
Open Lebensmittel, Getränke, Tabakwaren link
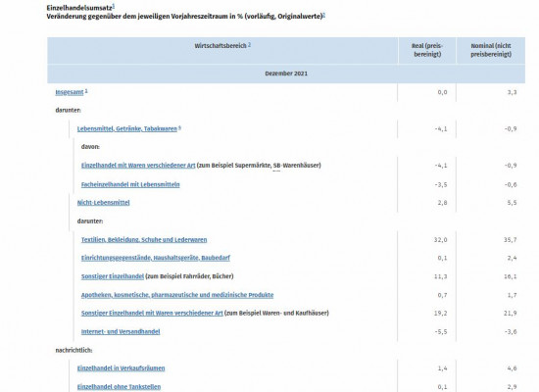pyautogui.click(x=126, y=128)
